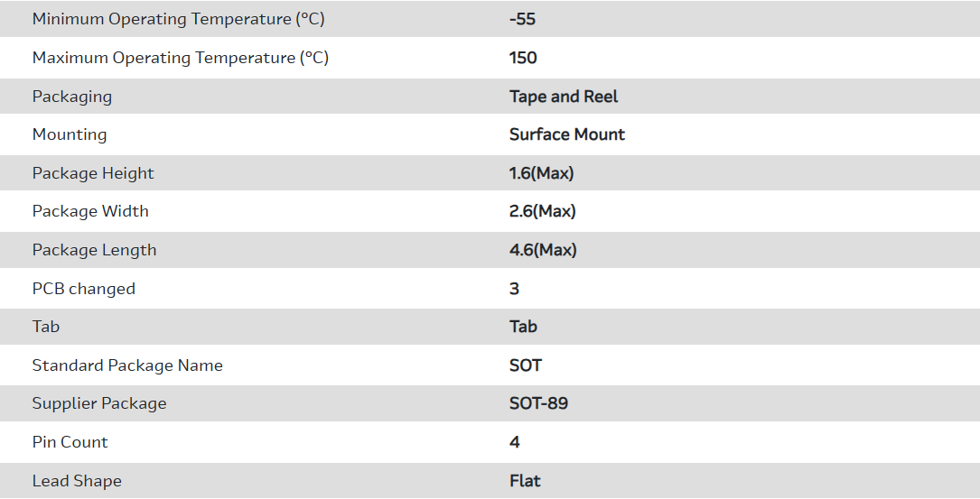Select the SOT-89 supplier package value
Viewport: 980px width, 499px height.
(538, 403)
